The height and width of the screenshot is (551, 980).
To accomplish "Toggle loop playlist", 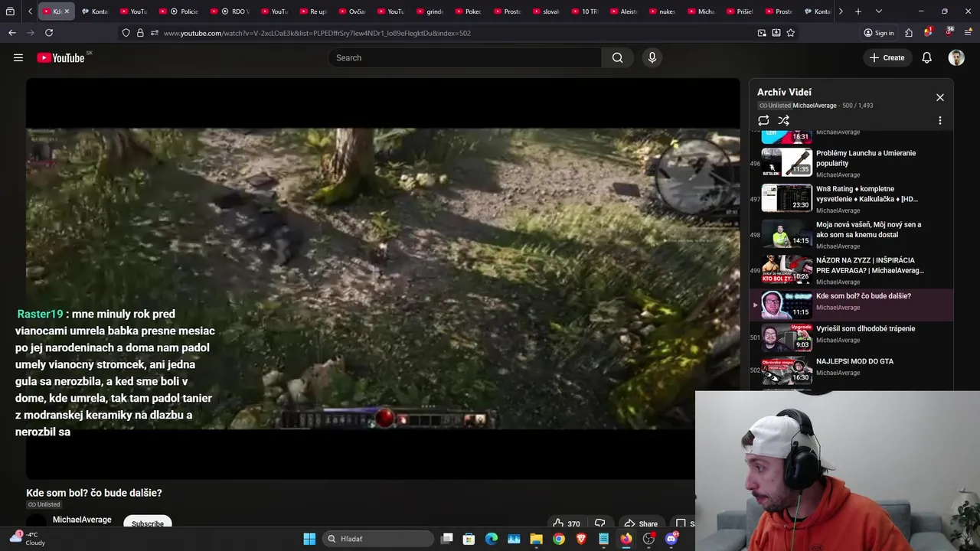I will pos(763,120).
